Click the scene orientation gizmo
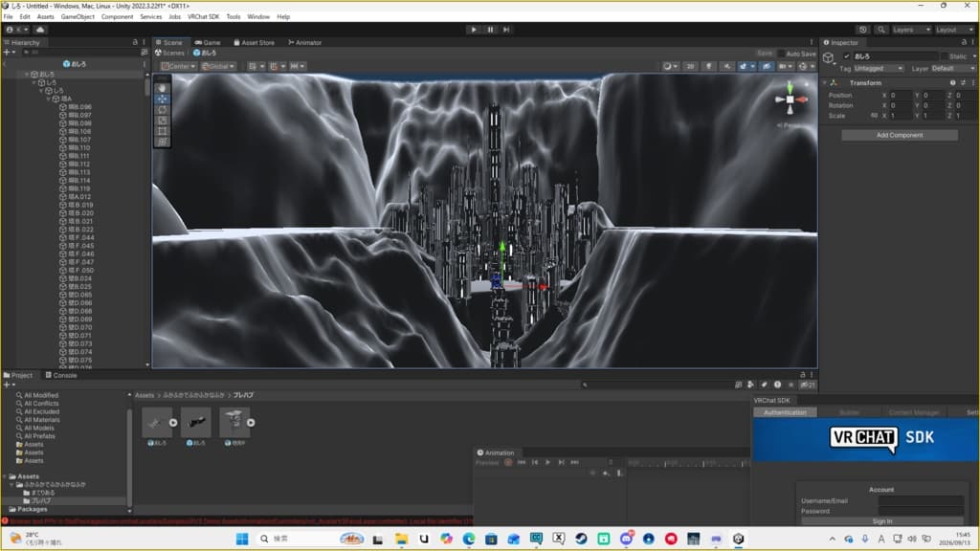980x551 pixels. [790, 99]
